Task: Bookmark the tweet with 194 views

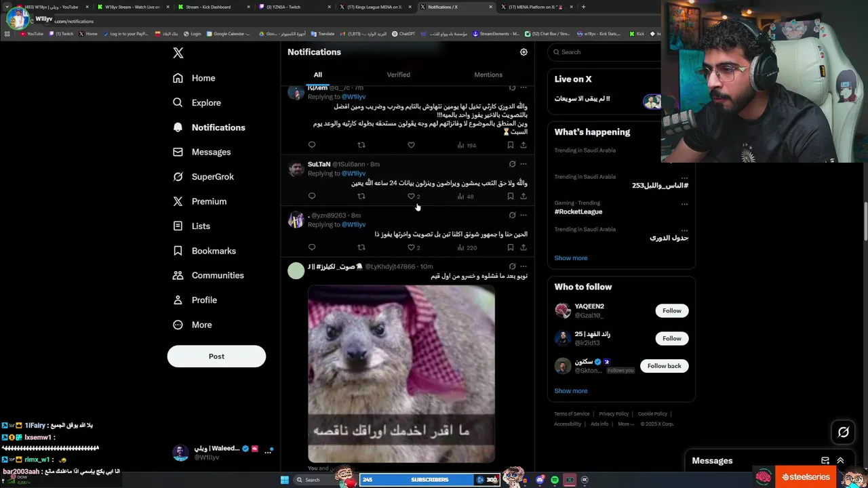Action: (x=511, y=145)
